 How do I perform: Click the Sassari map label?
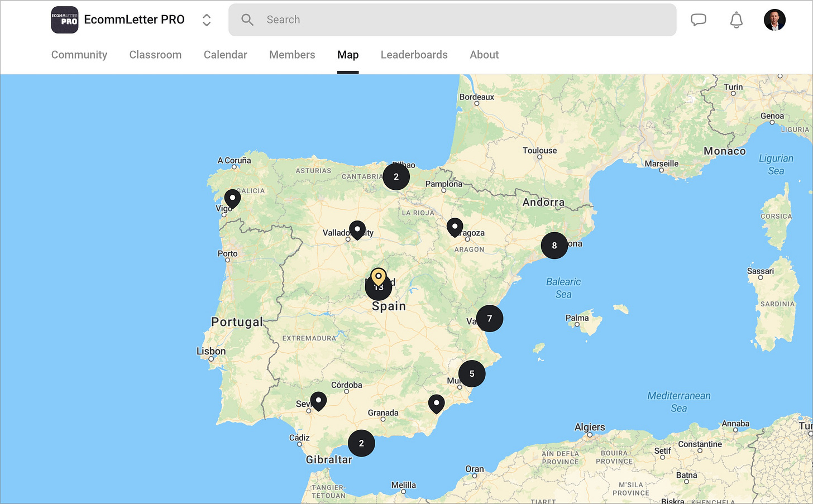(761, 271)
